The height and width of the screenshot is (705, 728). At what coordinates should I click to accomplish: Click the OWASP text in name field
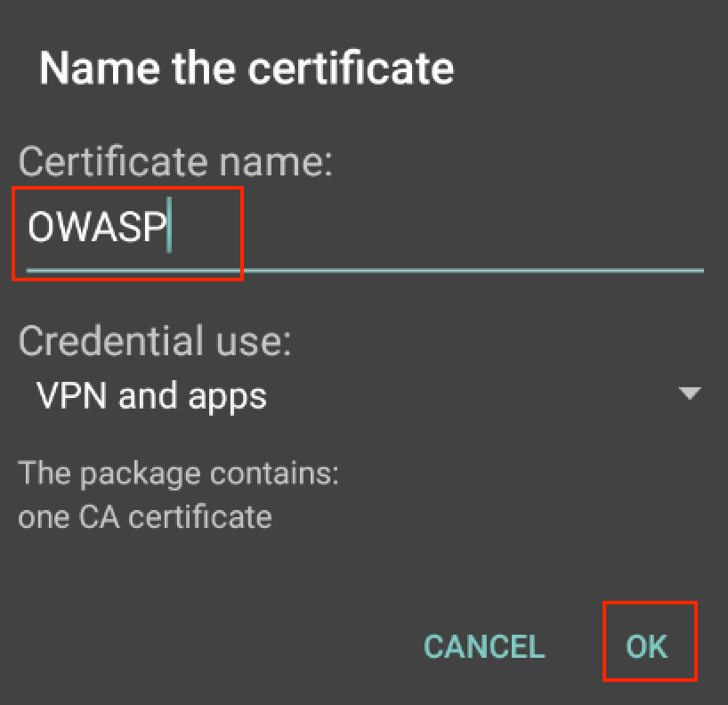point(97,229)
